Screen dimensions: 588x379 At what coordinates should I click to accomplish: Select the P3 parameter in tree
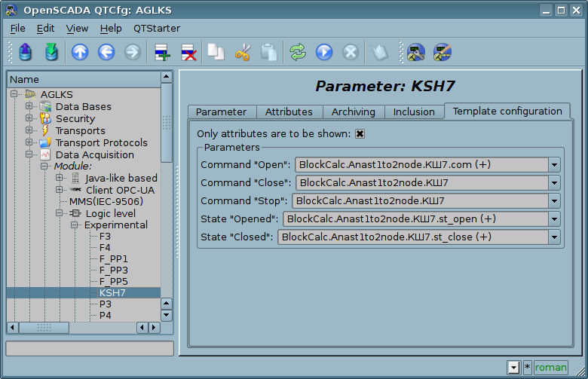click(105, 304)
